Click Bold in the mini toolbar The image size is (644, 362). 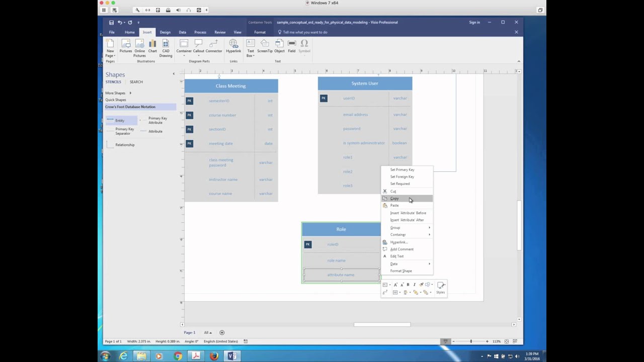(408, 285)
